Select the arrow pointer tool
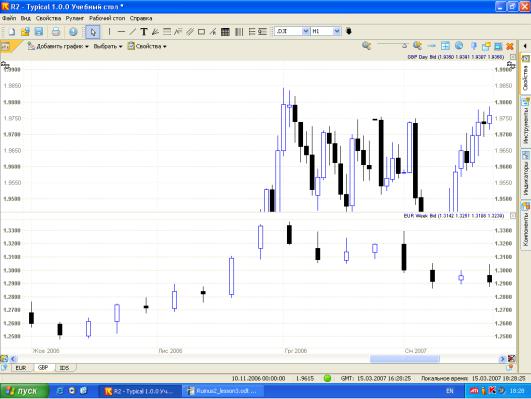This screenshot has height=399, width=531. coord(92,32)
